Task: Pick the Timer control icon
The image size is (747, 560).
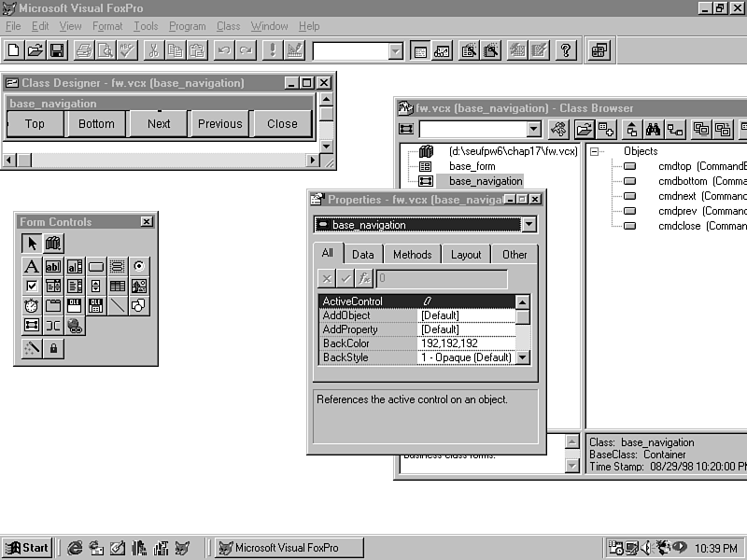Action: [32, 306]
